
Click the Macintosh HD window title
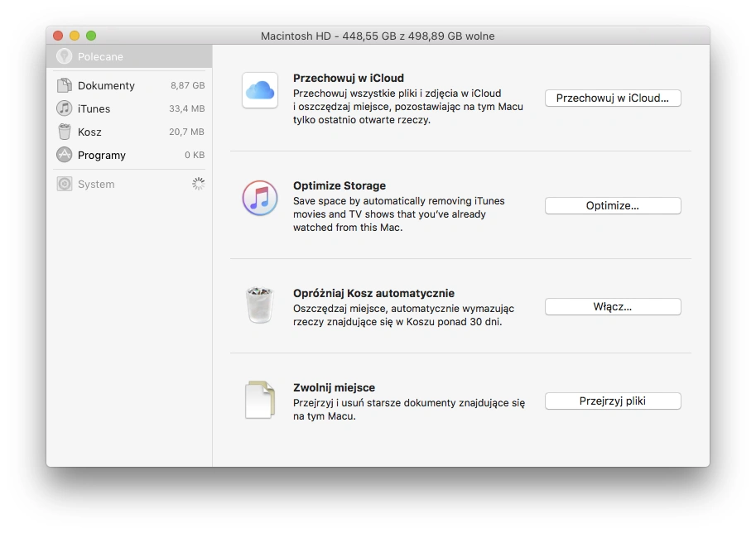378,36
